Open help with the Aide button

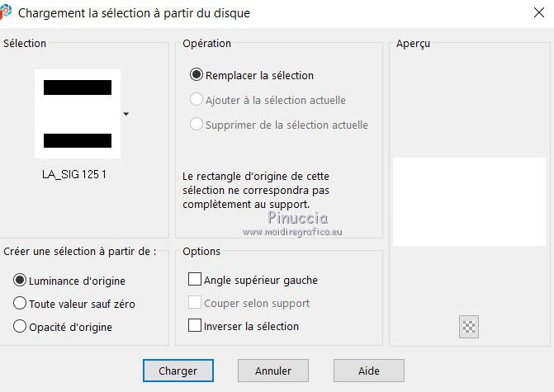(x=369, y=371)
